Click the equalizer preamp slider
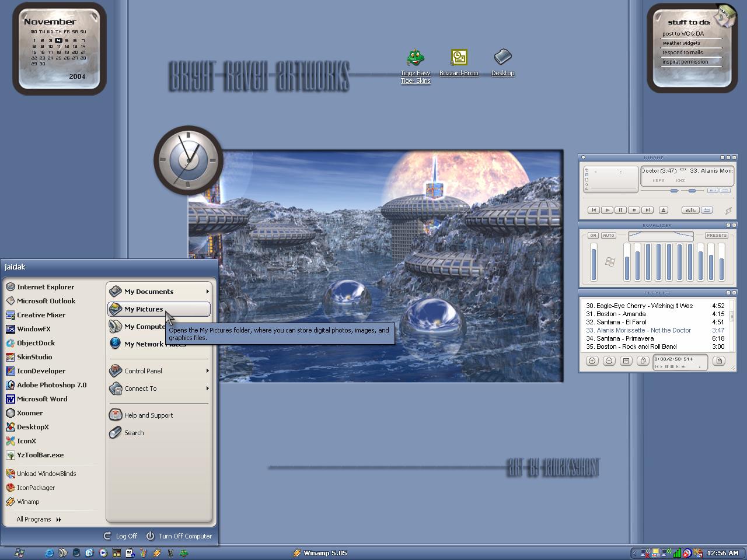The image size is (747, 560). point(594,262)
